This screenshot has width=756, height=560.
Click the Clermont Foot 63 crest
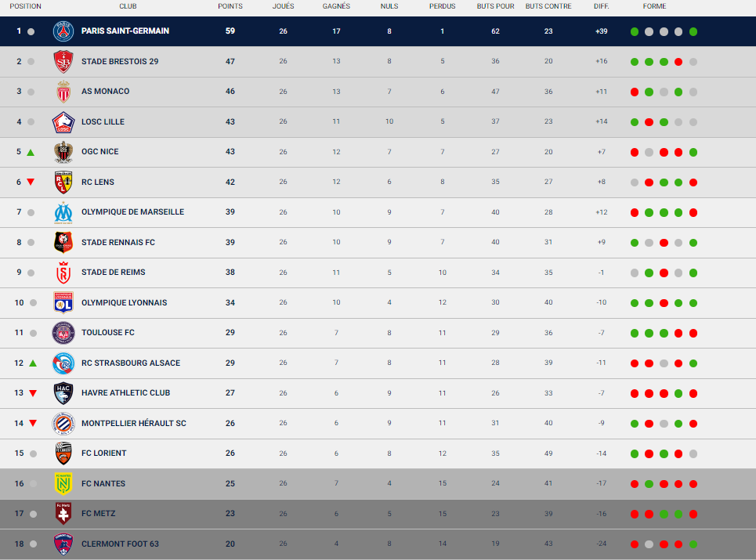pyautogui.click(x=63, y=544)
